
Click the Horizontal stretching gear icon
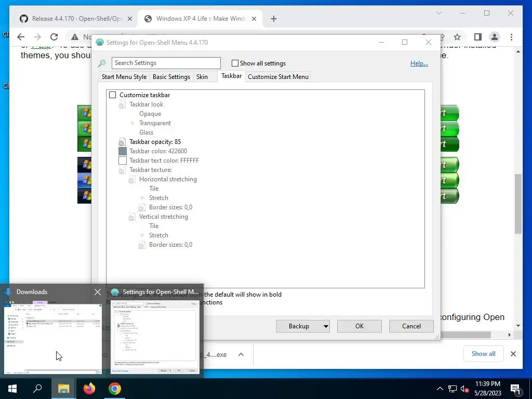coord(131,179)
